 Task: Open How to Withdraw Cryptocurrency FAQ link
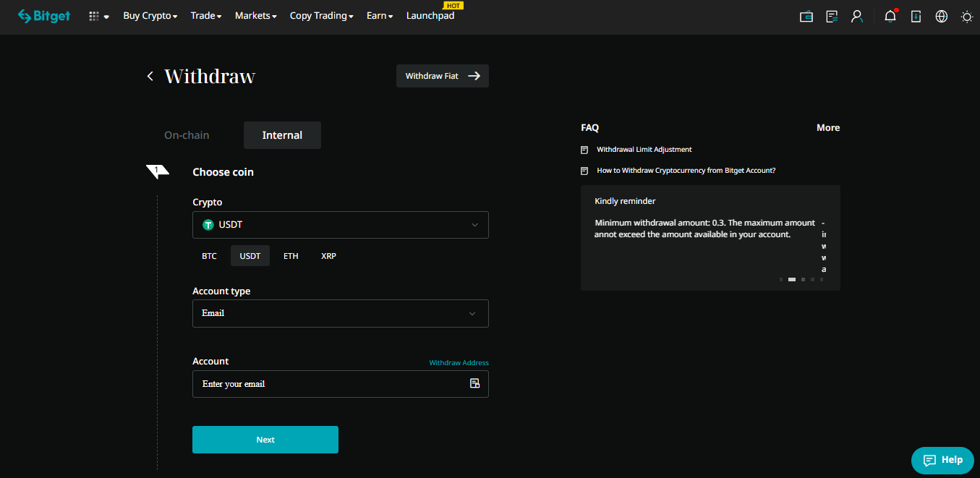point(686,171)
